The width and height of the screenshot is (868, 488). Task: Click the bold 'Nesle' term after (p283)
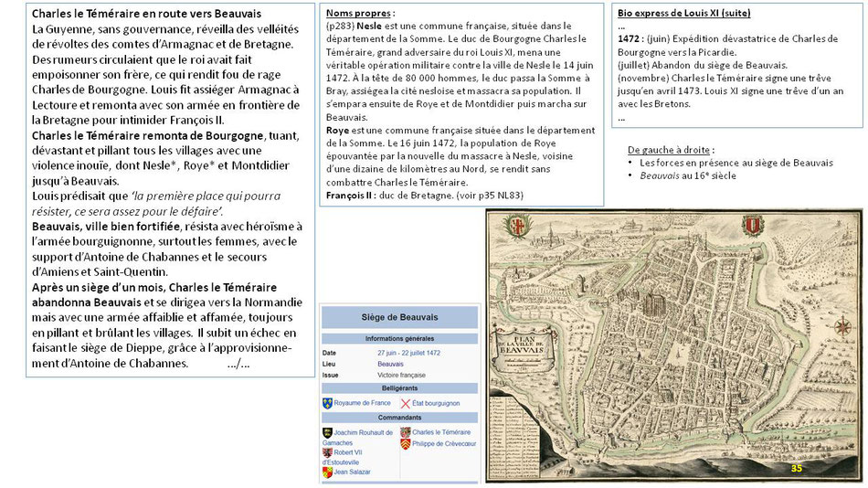(369, 26)
